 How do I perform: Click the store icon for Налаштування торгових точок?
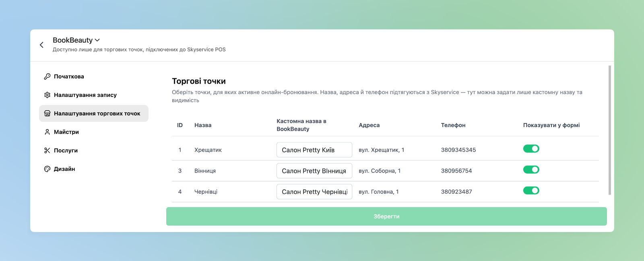click(47, 113)
